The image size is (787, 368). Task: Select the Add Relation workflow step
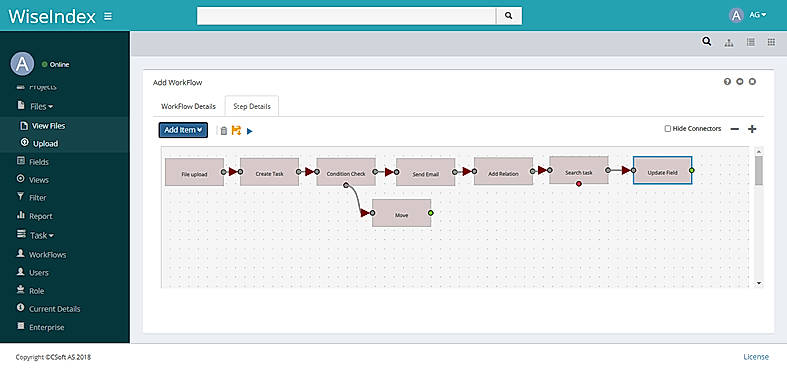tap(503, 171)
